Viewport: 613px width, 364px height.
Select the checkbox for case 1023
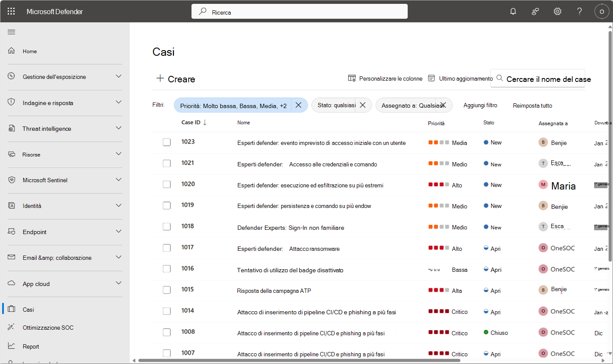point(167,142)
